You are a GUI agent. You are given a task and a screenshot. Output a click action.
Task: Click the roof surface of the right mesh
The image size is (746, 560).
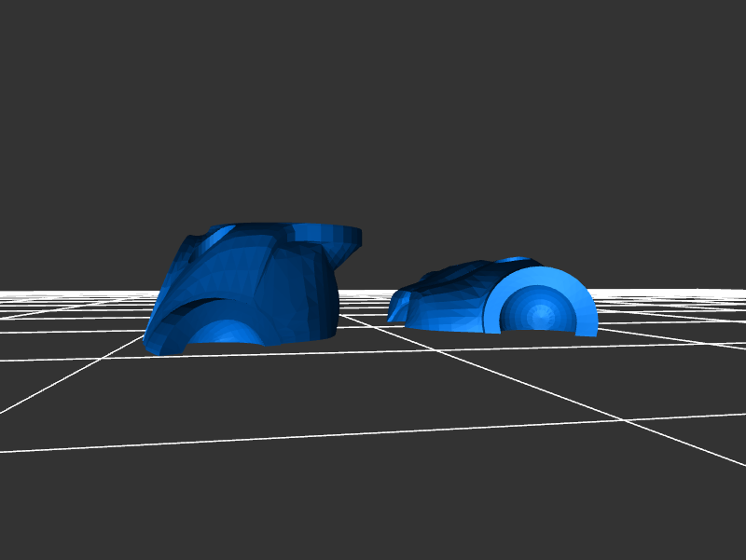pyautogui.click(x=466, y=275)
